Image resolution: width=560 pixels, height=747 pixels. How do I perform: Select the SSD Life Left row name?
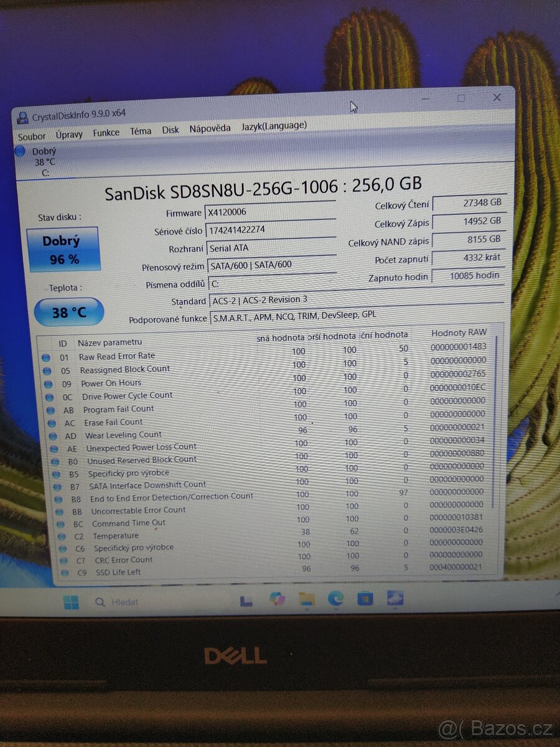[118, 572]
